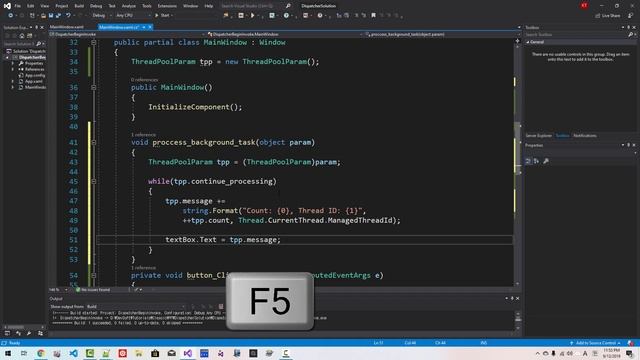
Task: Switch to the Server Explorer tab
Action: [538, 136]
